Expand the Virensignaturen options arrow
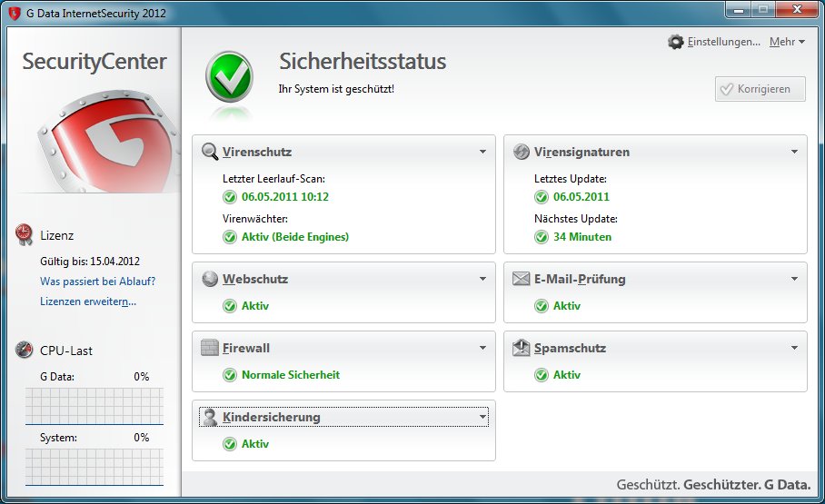Screen dimensions: 825x504 coord(794,152)
